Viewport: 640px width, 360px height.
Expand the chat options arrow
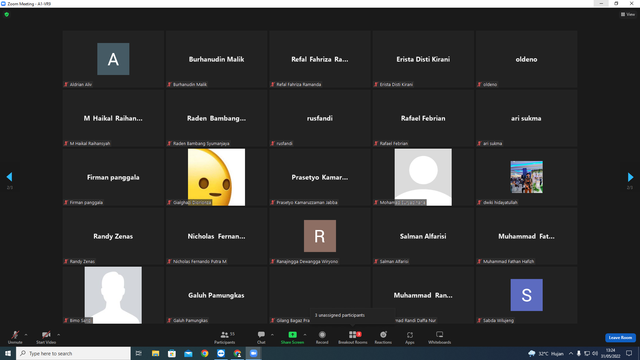272,335
